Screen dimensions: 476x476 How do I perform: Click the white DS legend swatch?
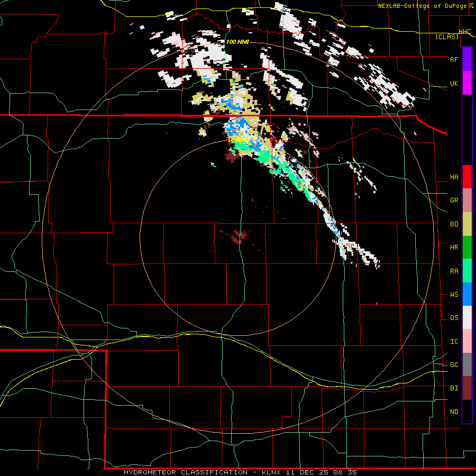point(467,317)
